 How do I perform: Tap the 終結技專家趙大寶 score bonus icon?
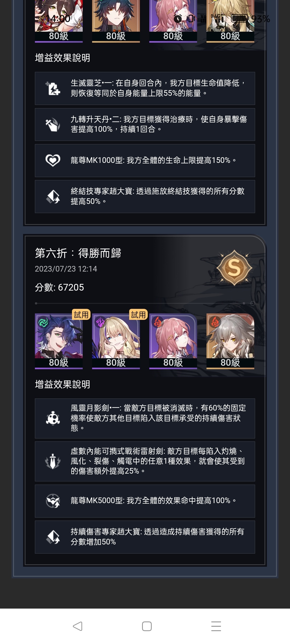click(x=53, y=196)
